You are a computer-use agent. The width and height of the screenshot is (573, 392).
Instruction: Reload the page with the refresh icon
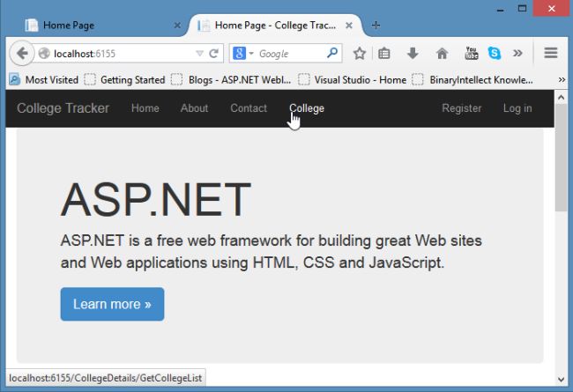point(214,54)
